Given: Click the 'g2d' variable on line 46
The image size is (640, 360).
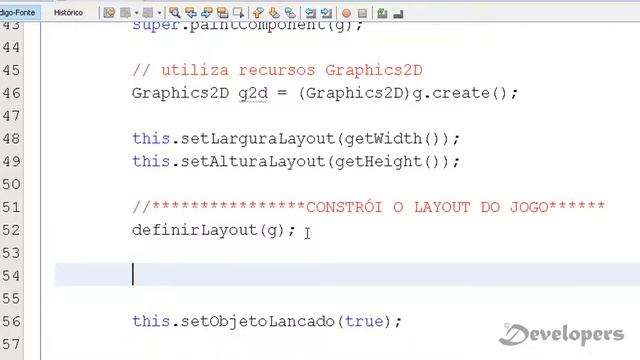Looking at the screenshot, I should (x=253, y=93).
